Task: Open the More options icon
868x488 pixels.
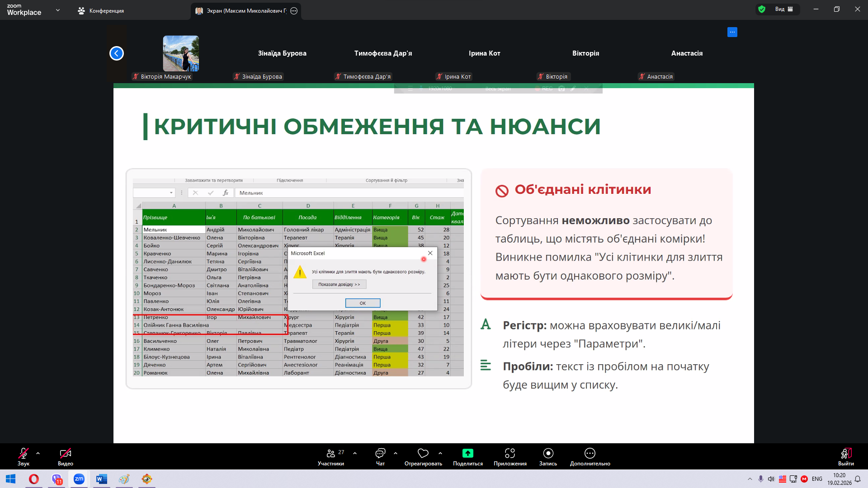Action: click(590, 453)
